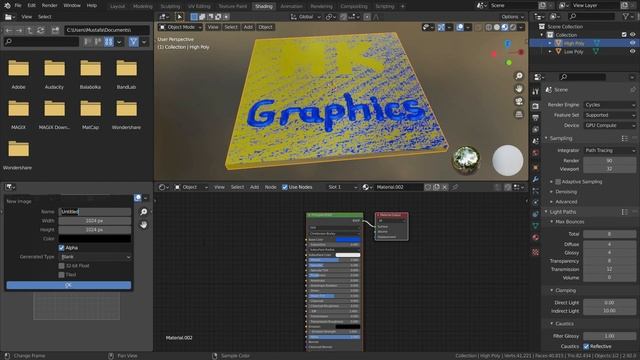The width and height of the screenshot is (640, 360).
Task: Click image editor zoom magnifier icon
Action: [144, 212]
